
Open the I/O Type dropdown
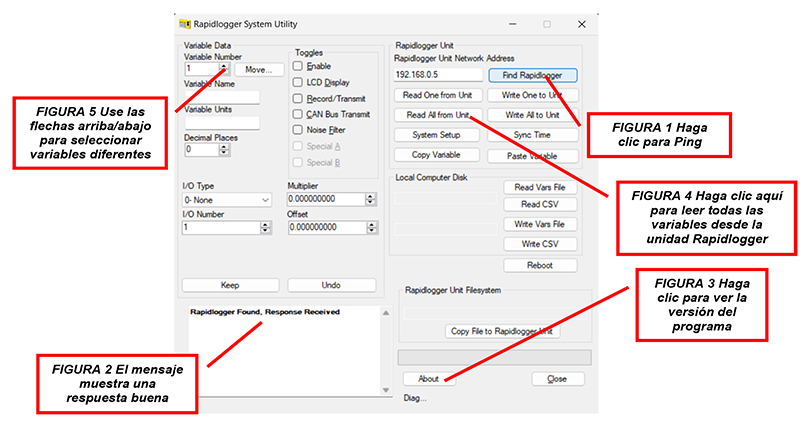(227, 200)
